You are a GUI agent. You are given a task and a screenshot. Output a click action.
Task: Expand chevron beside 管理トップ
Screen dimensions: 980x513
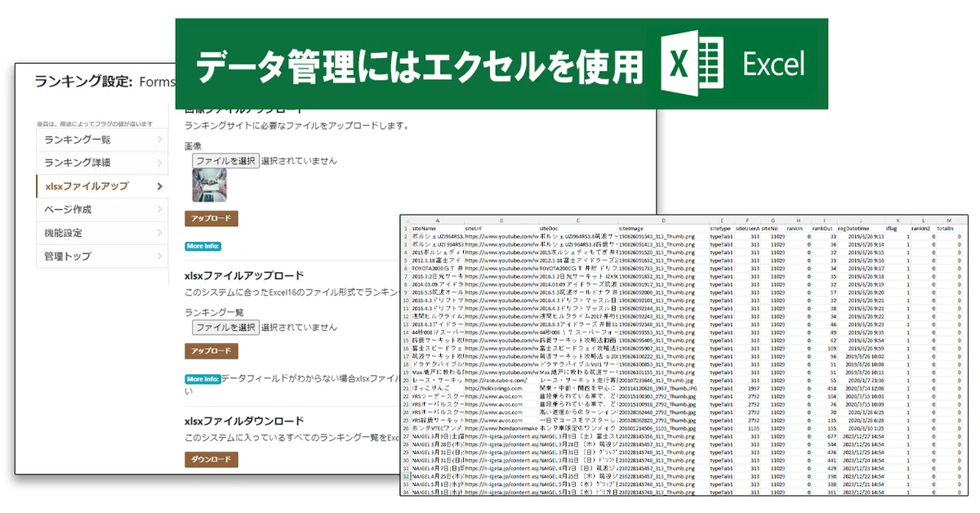[x=158, y=256]
